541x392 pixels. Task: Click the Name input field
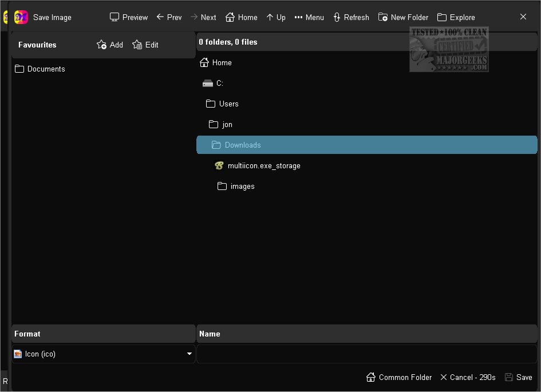[367, 354]
